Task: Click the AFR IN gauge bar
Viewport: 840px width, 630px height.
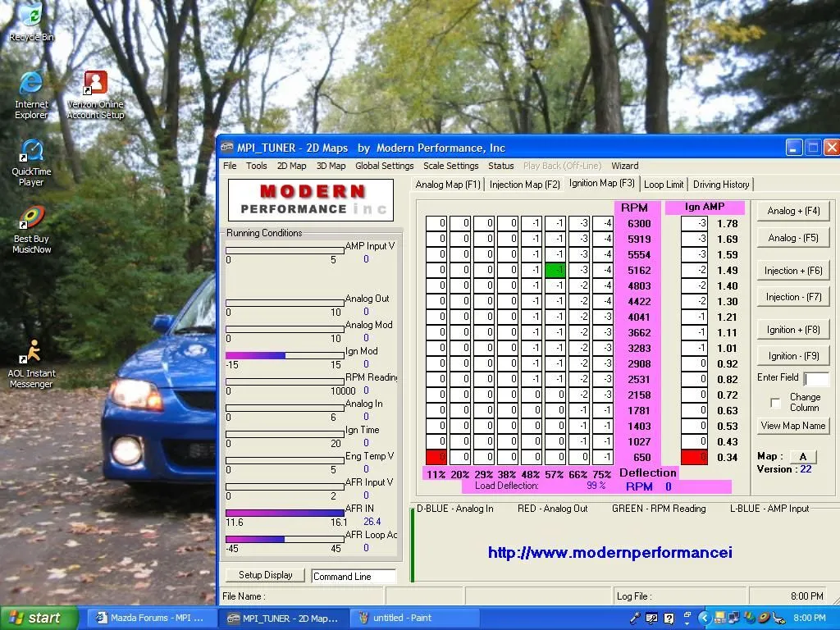Action: (285, 513)
